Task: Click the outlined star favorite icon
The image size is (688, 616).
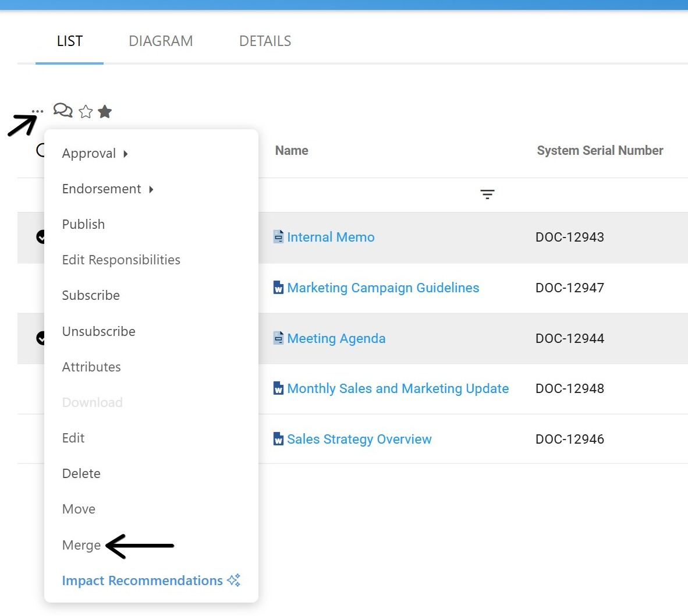Action: (x=86, y=112)
